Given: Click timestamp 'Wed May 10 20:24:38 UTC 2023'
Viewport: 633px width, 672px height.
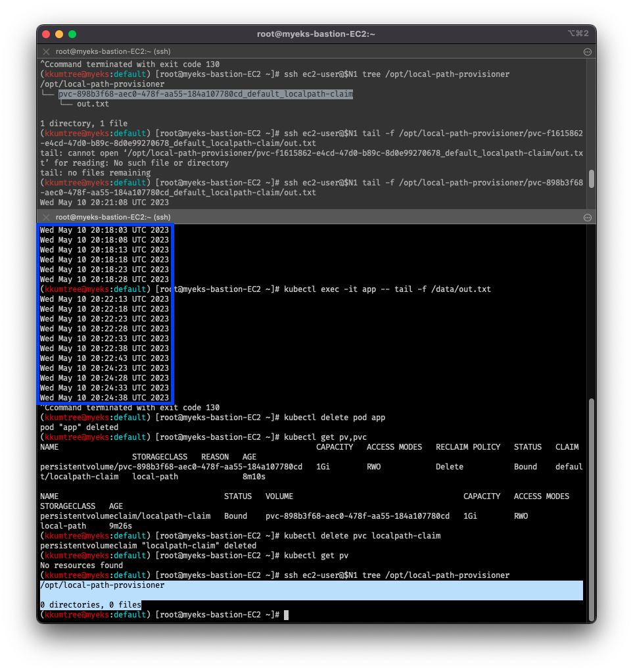Looking at the screenshot, I should (105, 398).
